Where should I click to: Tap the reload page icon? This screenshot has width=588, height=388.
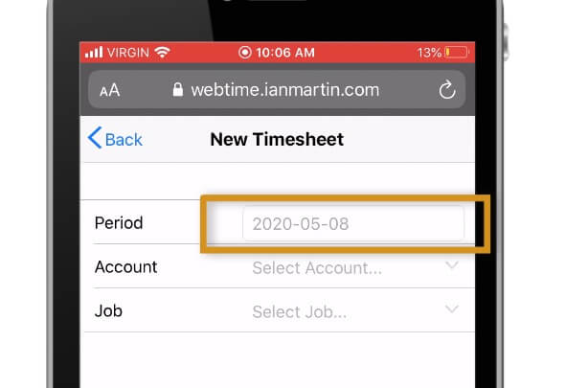pyautogui.click(x=445, y=90)
